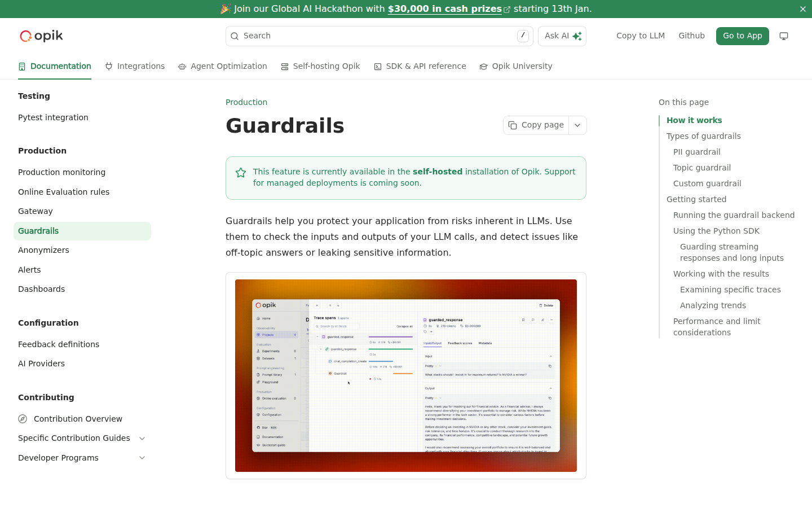Enlarge the Guardrails trace screenshot image
812x508 pixels.
click(x=405, y=375)
